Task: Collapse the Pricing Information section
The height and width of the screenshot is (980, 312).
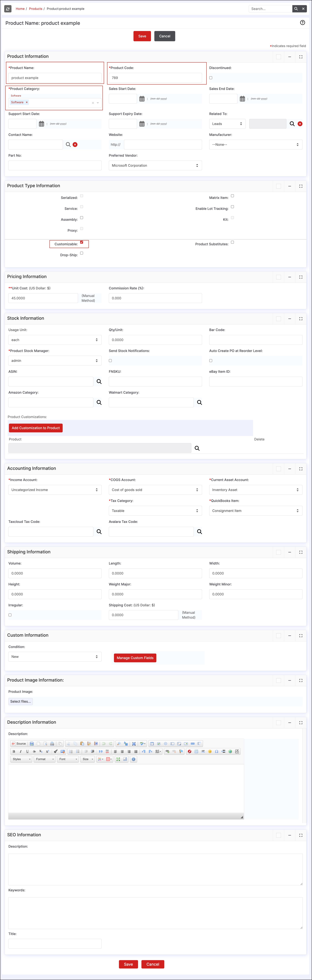Action: click(290, 277)
